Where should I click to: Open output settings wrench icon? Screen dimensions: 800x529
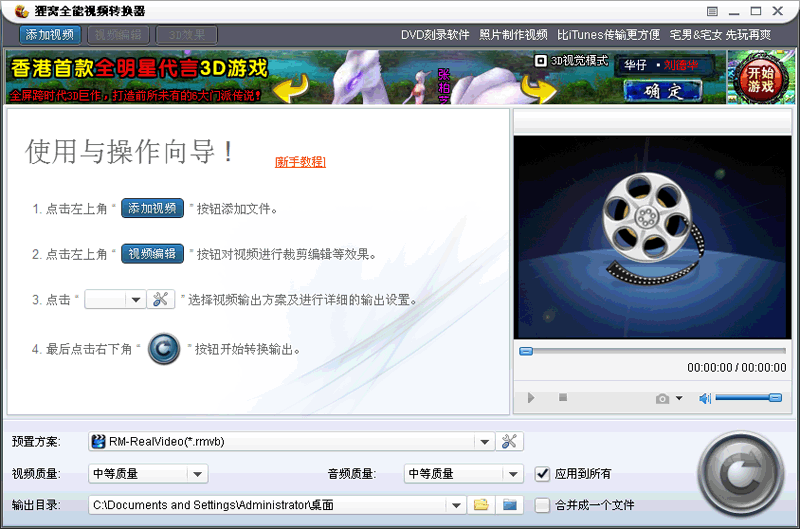click(x=509, y=442)
